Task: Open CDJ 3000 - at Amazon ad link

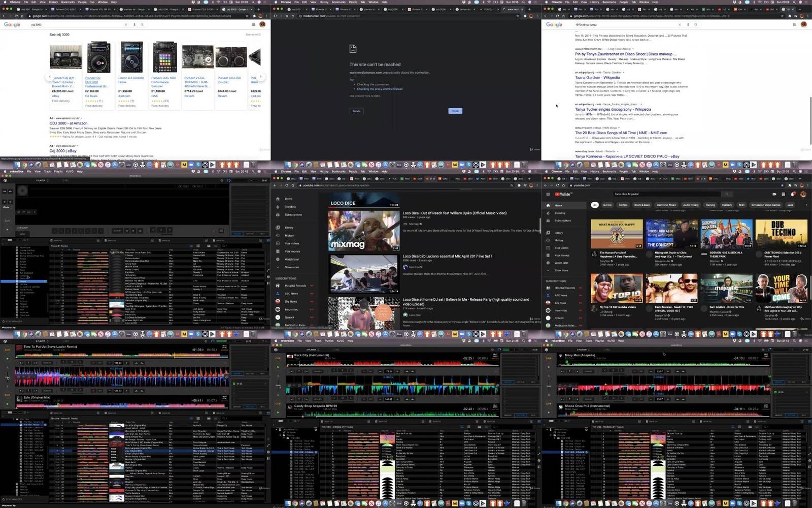Action: [x=69, y=123]
